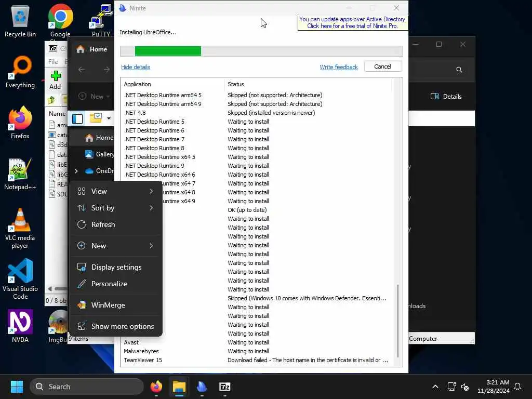Select the .NET 4.8 row
This screenshot has width=532, height=399.
(x=257, y=113)
